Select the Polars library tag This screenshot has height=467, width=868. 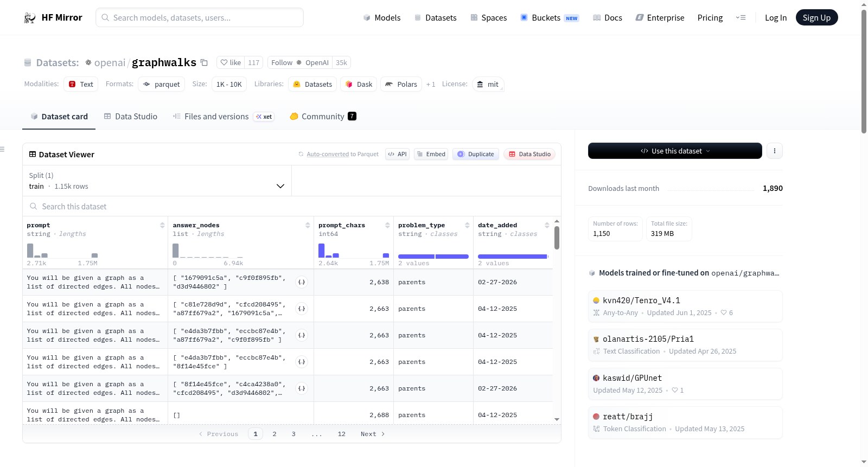coord(401,84)
